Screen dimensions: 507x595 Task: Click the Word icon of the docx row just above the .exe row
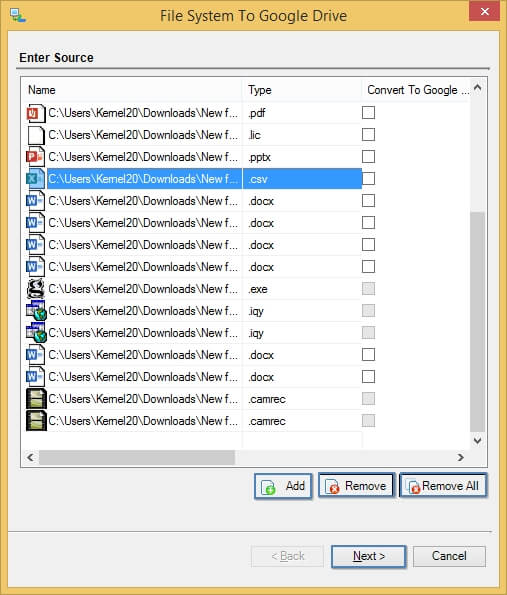[x=36, y=267]
